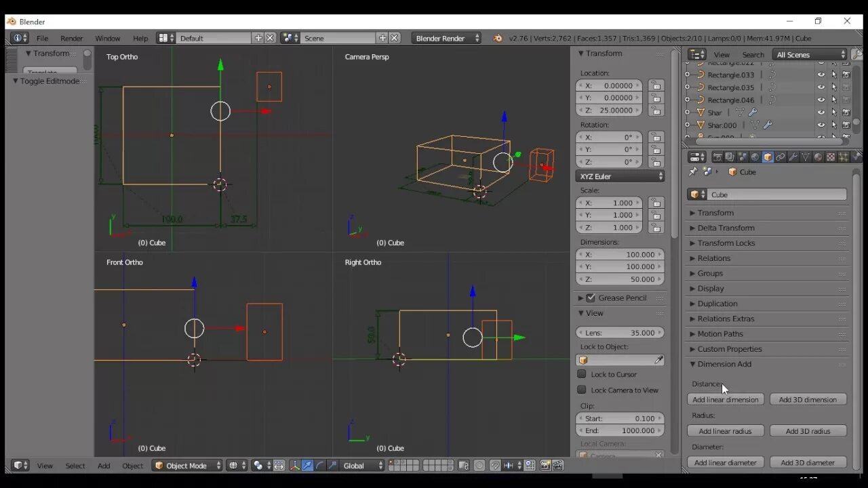Click the wrench modifier icon on Shar row

[752, 113]
